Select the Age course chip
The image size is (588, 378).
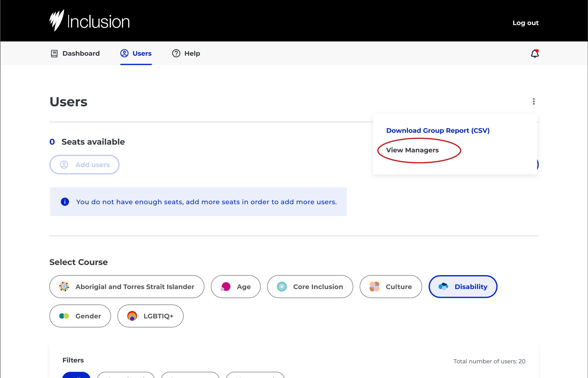click(x=235, y=287)
